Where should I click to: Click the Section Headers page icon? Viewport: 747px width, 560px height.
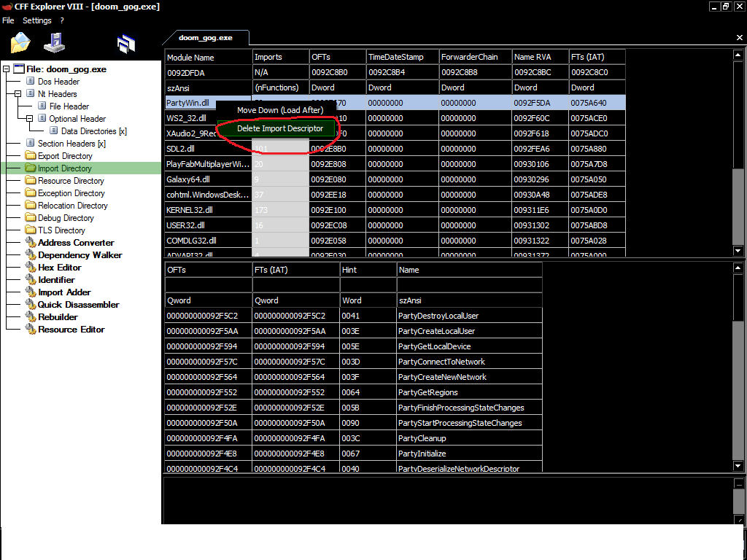pyautogui.click(x=31, y=143)
